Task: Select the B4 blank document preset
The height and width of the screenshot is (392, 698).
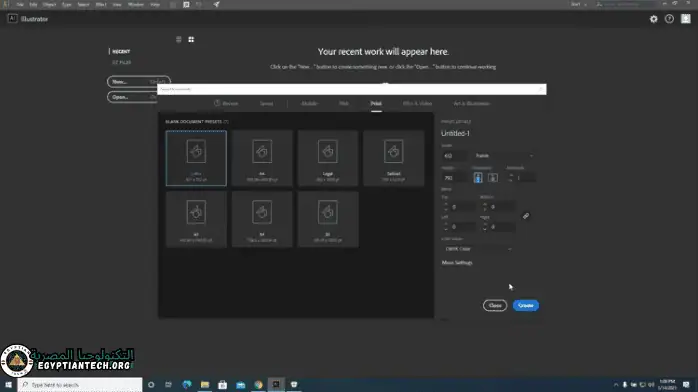Action: (262, 219)
